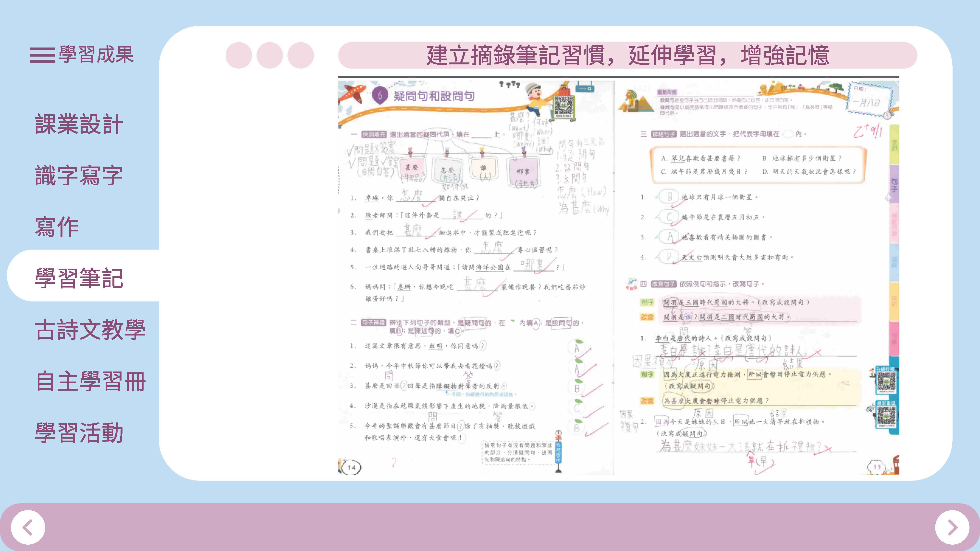Viewport: 980px width, 551px height.
Task: Click the hamburger menu icon beside 學習成果
Action: pos(42,55)
